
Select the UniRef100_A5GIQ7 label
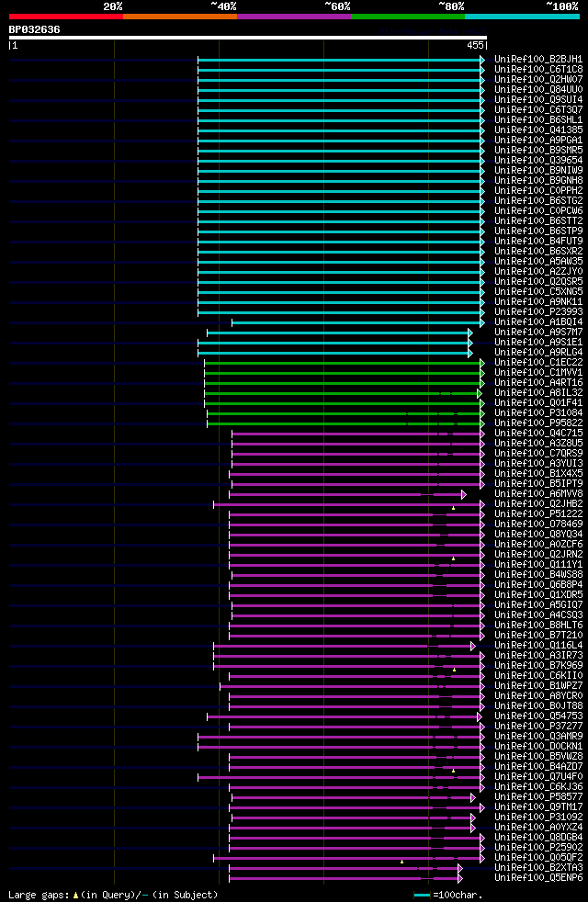click(x=538, y=605)
